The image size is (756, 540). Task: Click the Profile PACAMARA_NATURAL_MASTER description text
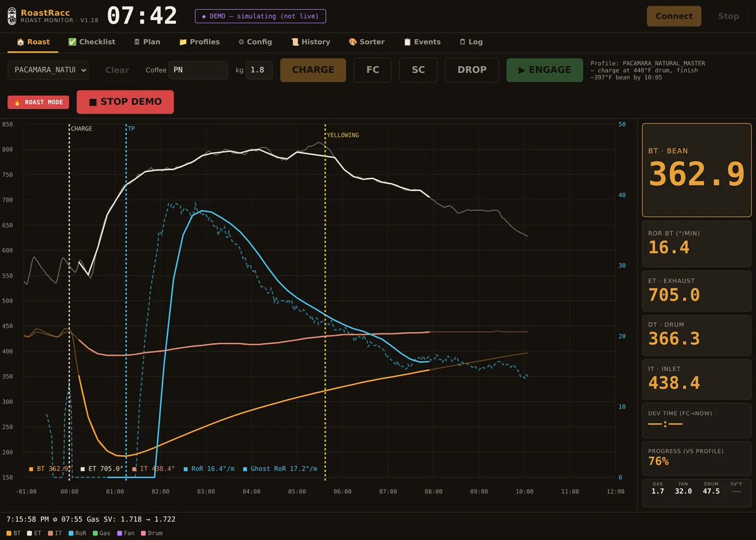(x=648, y=70)
